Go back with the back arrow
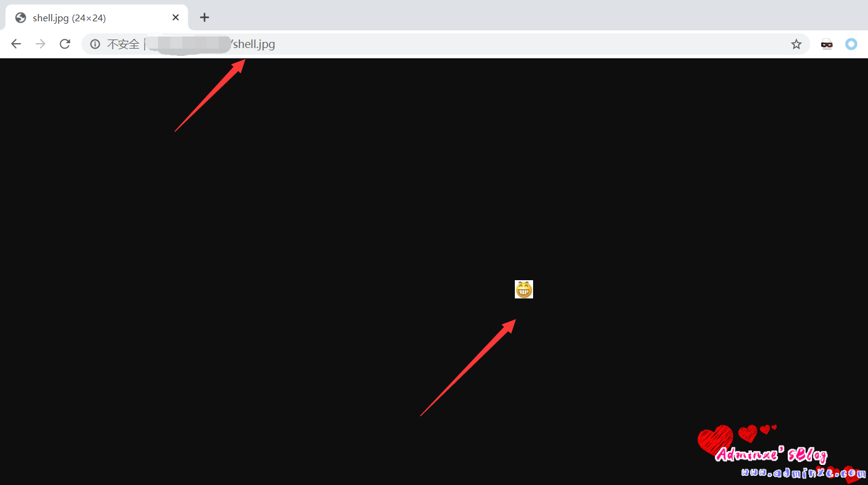 [x=16, y=44]
